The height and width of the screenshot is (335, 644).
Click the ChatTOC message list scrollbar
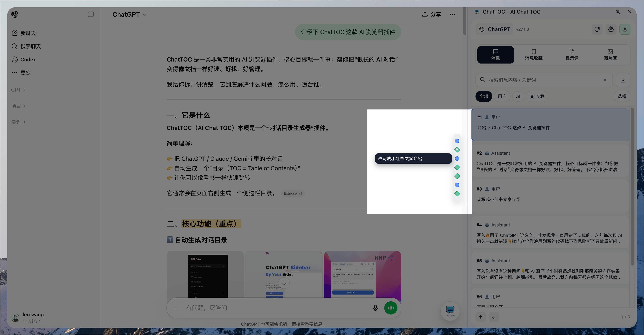coord(632,186)
